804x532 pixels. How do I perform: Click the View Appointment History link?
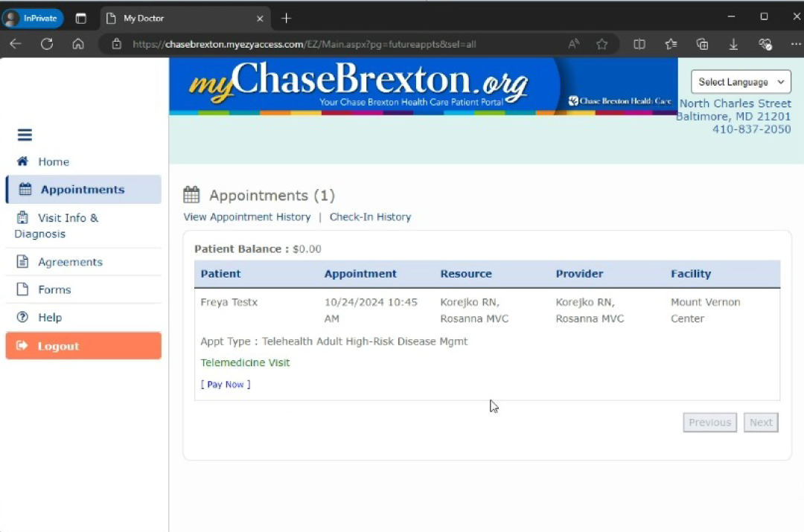247,217
